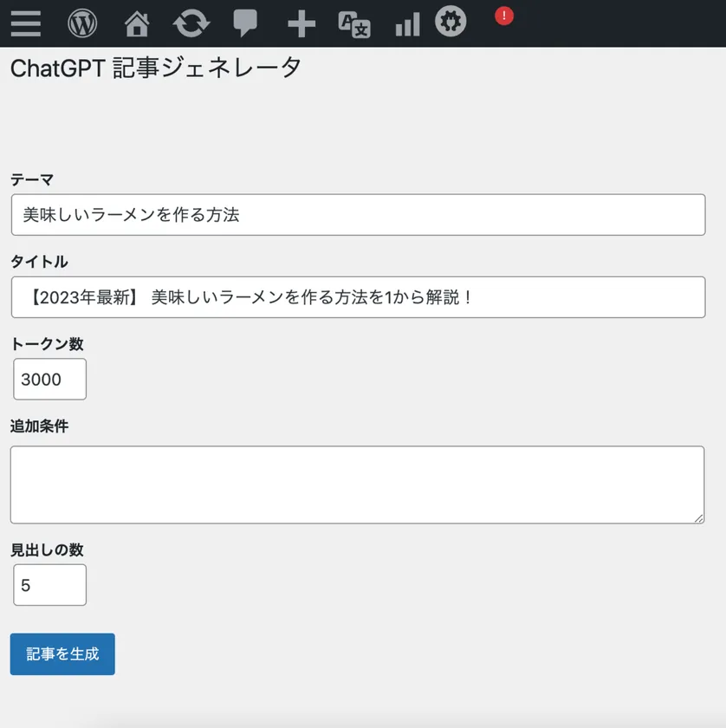Click the 追加条件 textarea resize handle
Screen dimensions: 726x728
tap(698, 517)
